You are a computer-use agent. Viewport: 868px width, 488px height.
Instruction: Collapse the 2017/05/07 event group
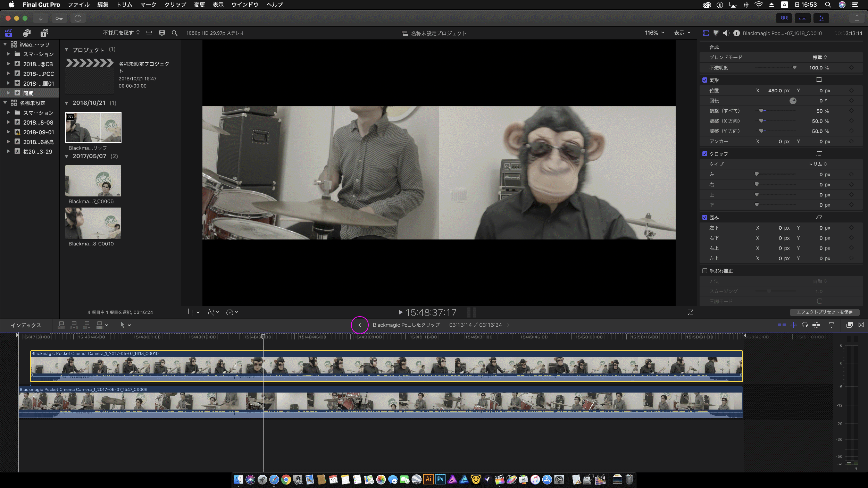point(67,157)
